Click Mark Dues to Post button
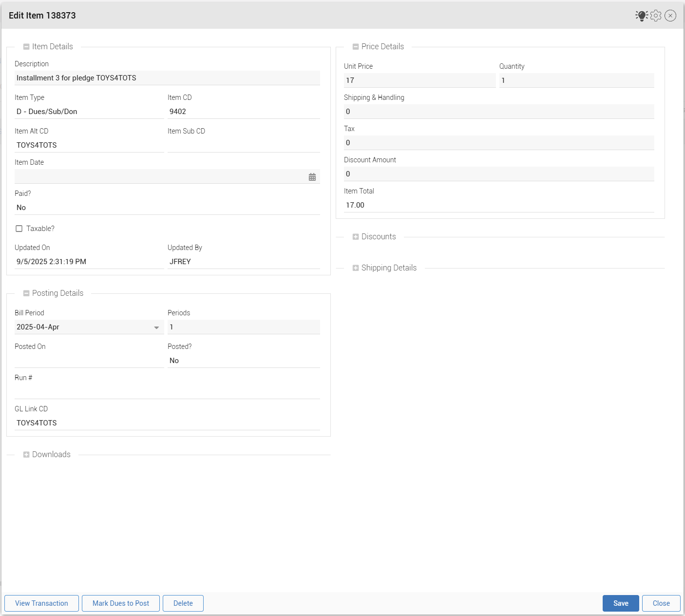 (121, 603)
